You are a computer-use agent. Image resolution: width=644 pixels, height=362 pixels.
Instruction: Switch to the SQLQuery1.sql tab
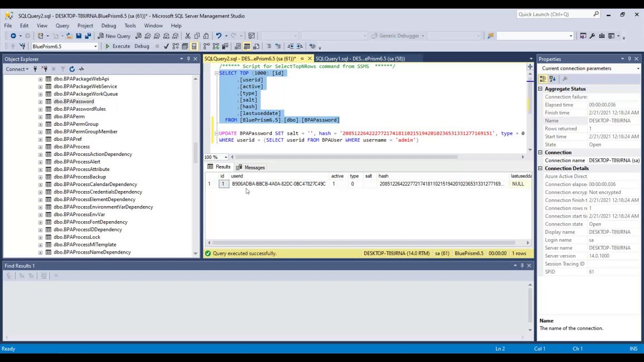point(360,59)
